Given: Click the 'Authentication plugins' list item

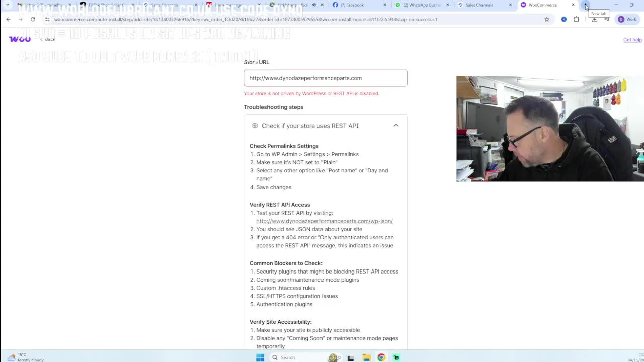Looking at the screenshot, I should (x=284, y=304).
